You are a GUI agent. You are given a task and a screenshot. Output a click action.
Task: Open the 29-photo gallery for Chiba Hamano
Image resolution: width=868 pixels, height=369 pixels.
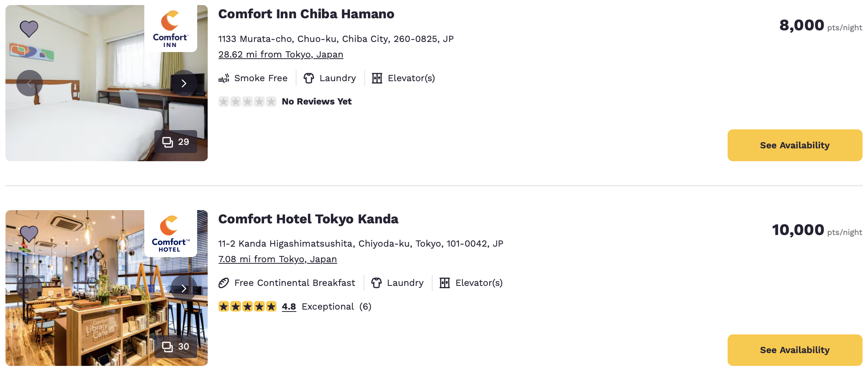click(176, 142)
